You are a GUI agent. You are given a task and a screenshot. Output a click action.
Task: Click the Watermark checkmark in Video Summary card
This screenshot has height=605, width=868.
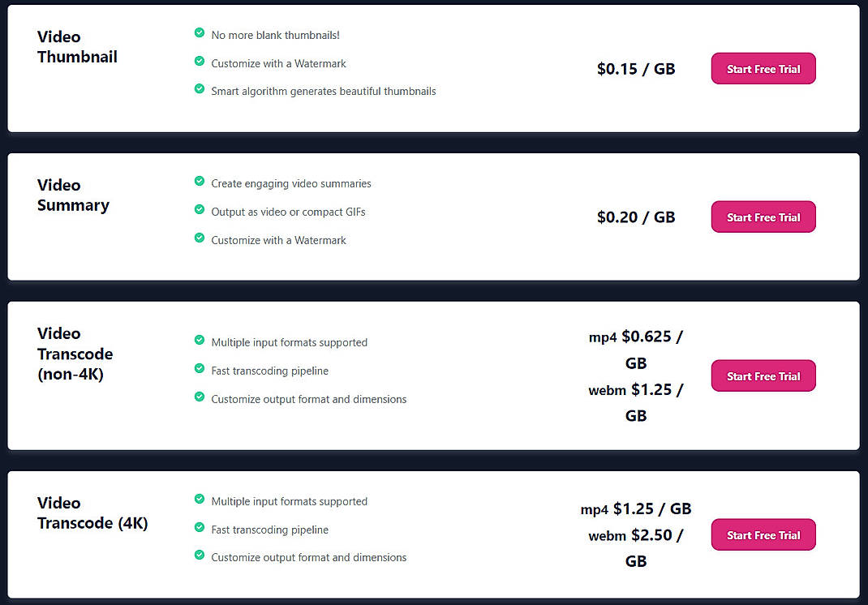coord(199,239)
